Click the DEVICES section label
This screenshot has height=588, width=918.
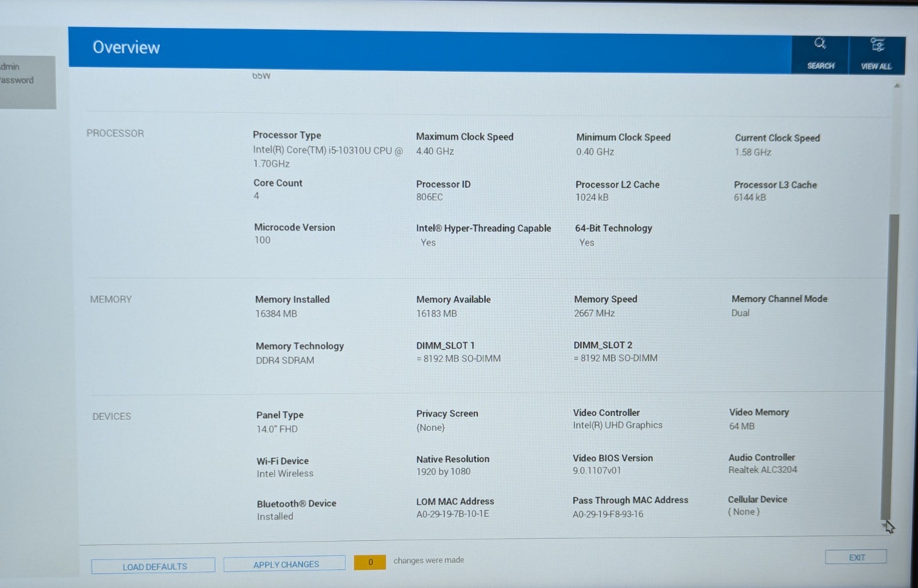pyautogui.click(x=112, y=416)
